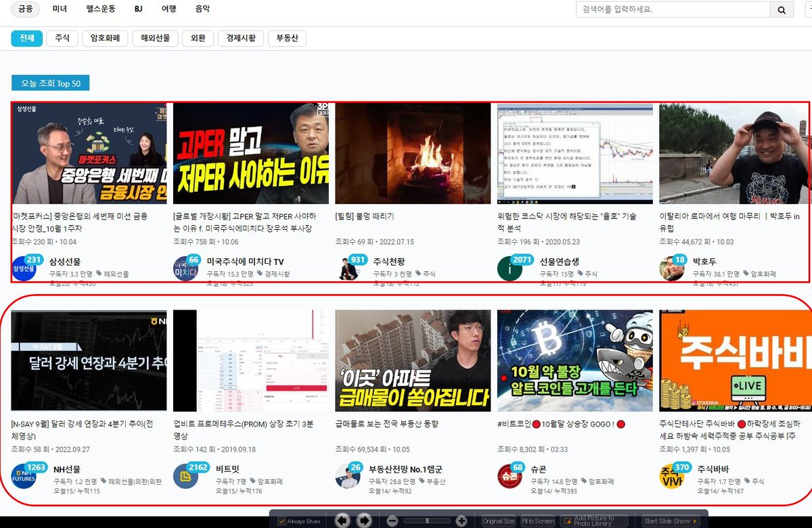Viewport: 812px width, 528px height.
Task: Click Add Picture to Photo Library
Action: [x=594, y=521]
